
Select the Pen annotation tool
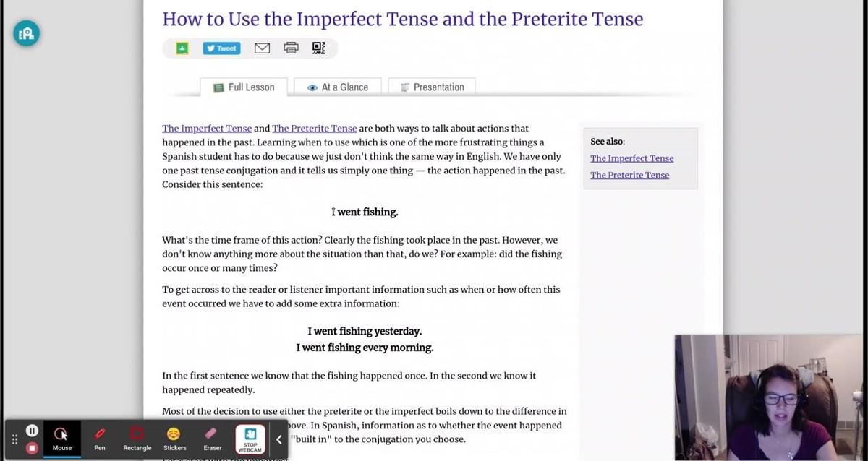point(100,439)
